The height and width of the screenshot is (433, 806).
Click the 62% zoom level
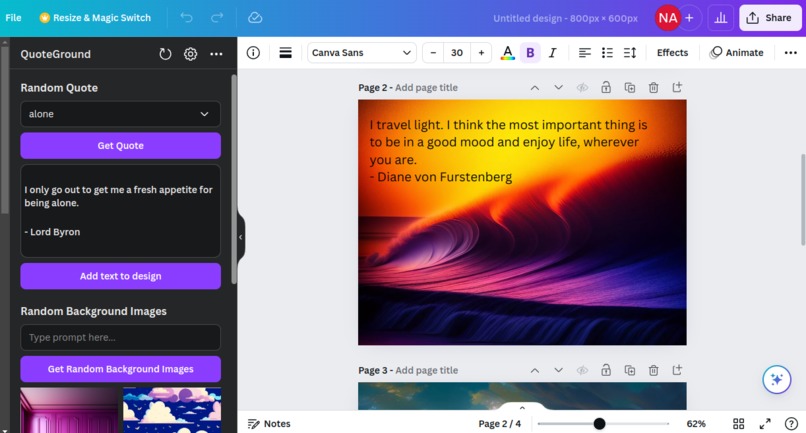696,424
